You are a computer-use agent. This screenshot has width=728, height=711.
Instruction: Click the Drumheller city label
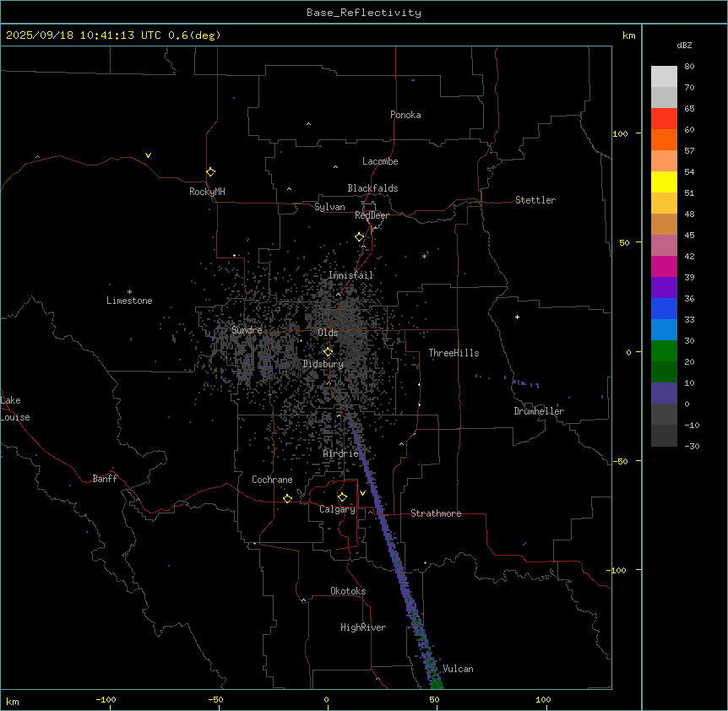(539, 411)
